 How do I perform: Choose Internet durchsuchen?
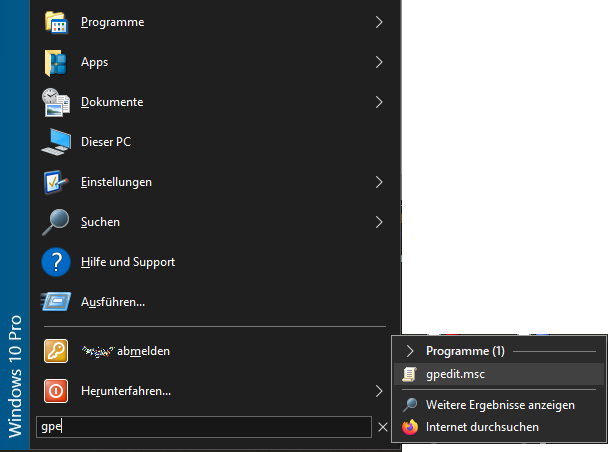pyautogui.click(x=482, y=427)
